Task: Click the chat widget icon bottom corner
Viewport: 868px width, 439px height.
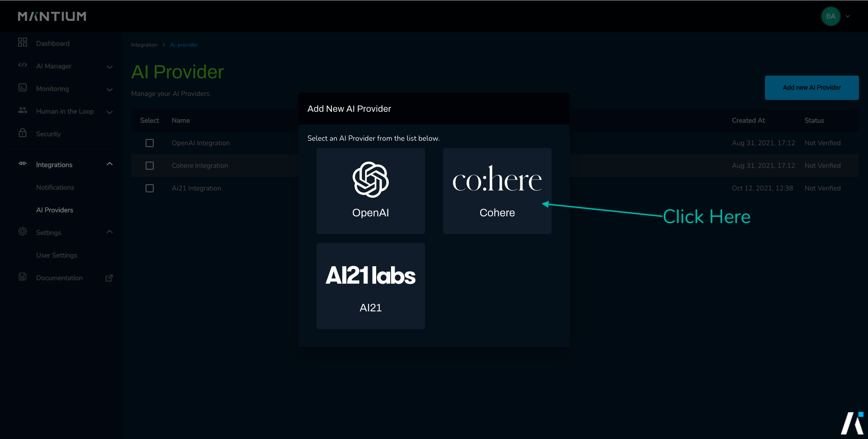Action: point(852,423)
